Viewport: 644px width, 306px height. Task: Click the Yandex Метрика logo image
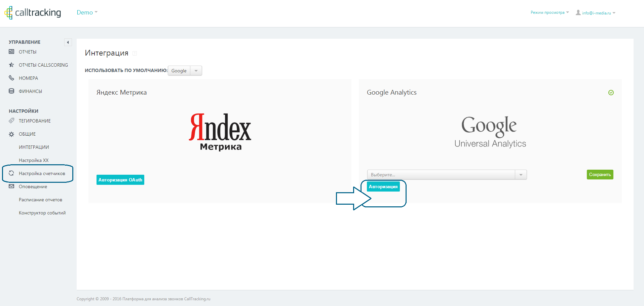220,132
